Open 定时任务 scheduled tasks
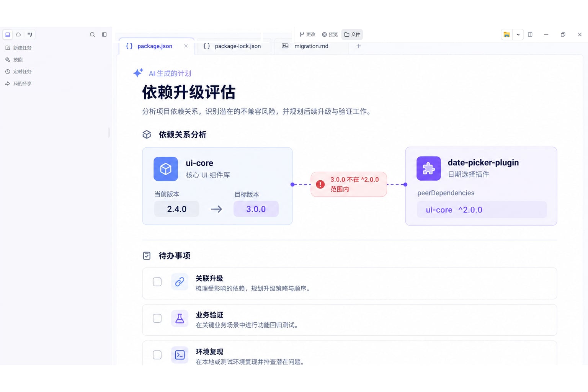The width and height of the screenshot is (588, 392). (18, 72)
